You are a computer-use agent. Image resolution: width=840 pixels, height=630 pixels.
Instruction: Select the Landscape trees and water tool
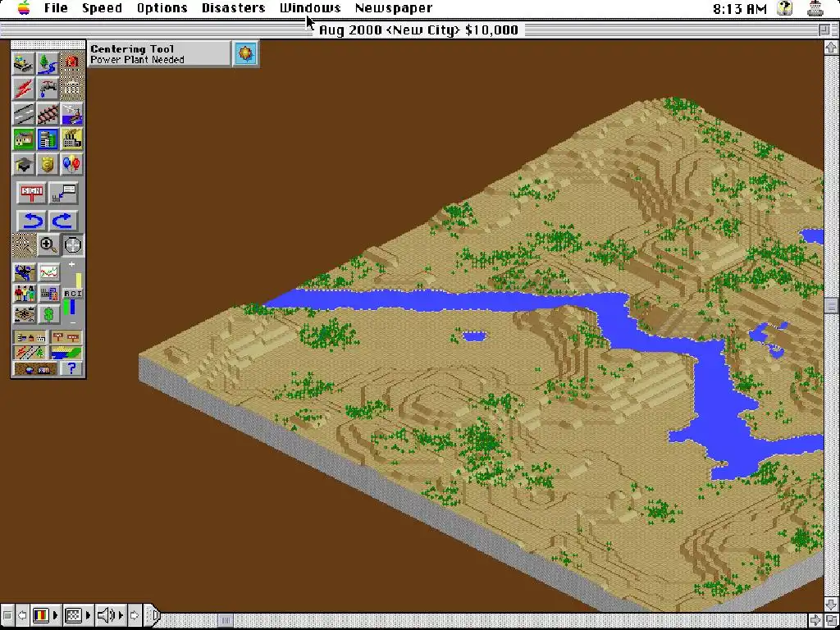click(48, 63)
